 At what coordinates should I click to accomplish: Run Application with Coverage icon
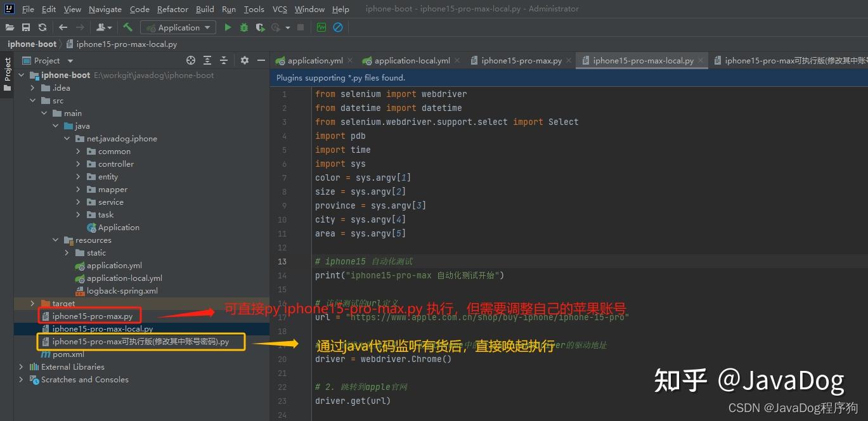260,27
